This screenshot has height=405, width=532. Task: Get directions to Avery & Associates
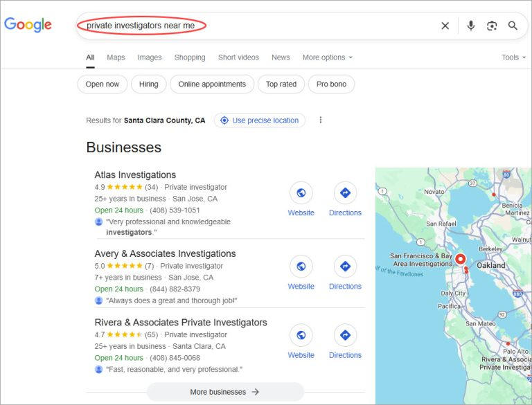pos(345,267)
